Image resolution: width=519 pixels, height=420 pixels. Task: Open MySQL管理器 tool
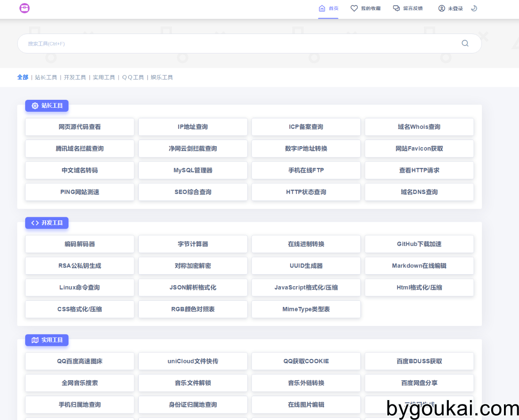coord(193,170)
